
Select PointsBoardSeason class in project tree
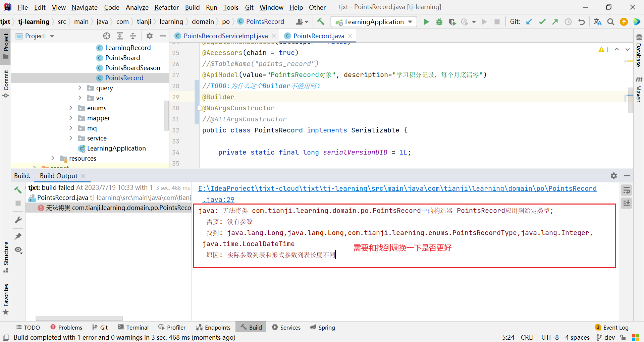tap(132, 68)
